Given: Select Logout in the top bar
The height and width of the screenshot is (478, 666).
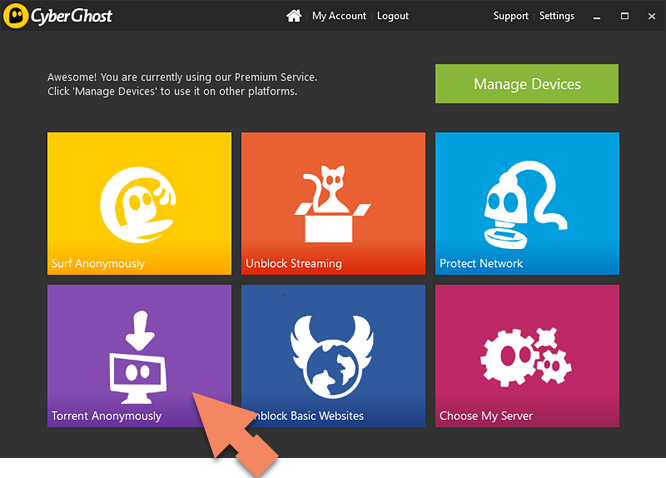Looking at the screenshot, I should [x=393, y=16].
